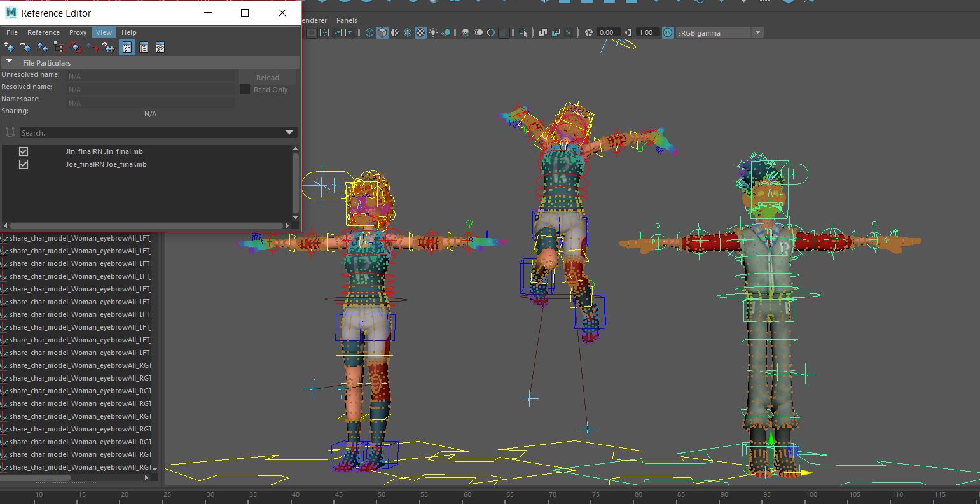Click the Reload button
Screen dimensions: 980x504
268,78
